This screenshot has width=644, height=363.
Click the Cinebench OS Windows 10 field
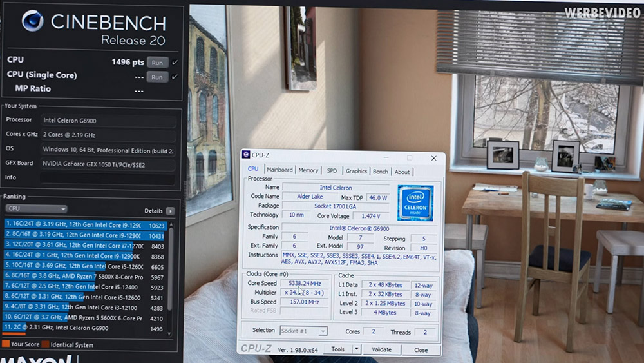[x=108, y=150]
